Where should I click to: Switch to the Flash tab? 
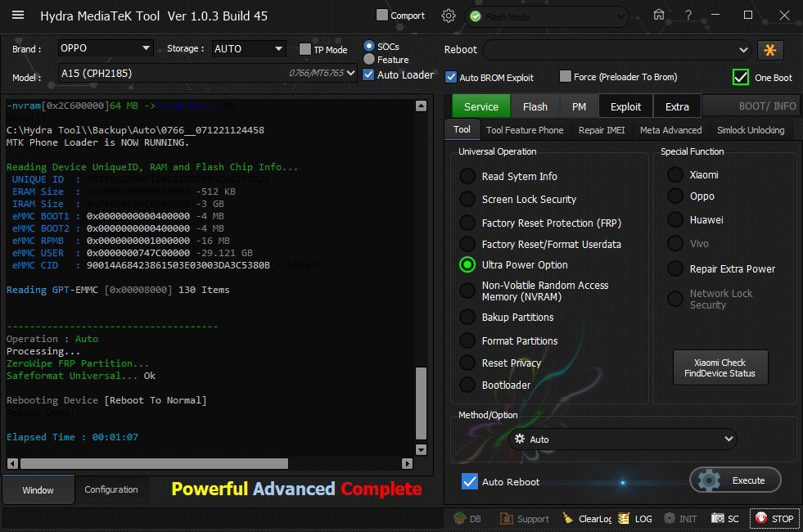[x=535, y=106]
